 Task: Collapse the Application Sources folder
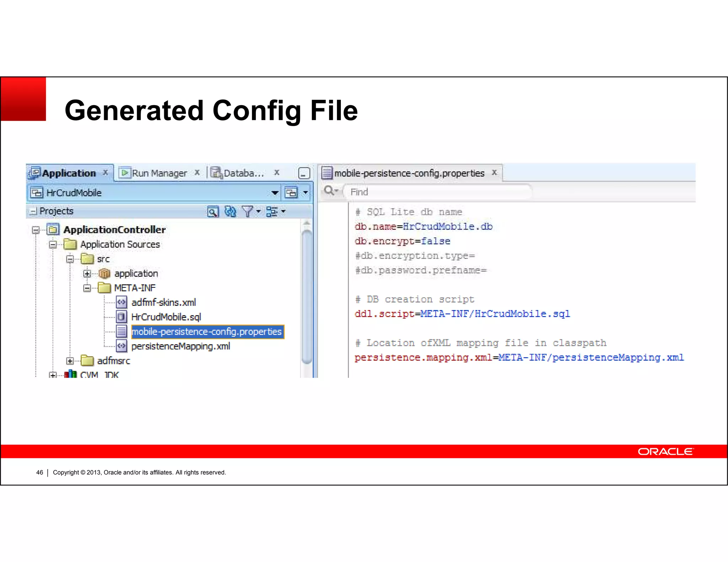53,245
